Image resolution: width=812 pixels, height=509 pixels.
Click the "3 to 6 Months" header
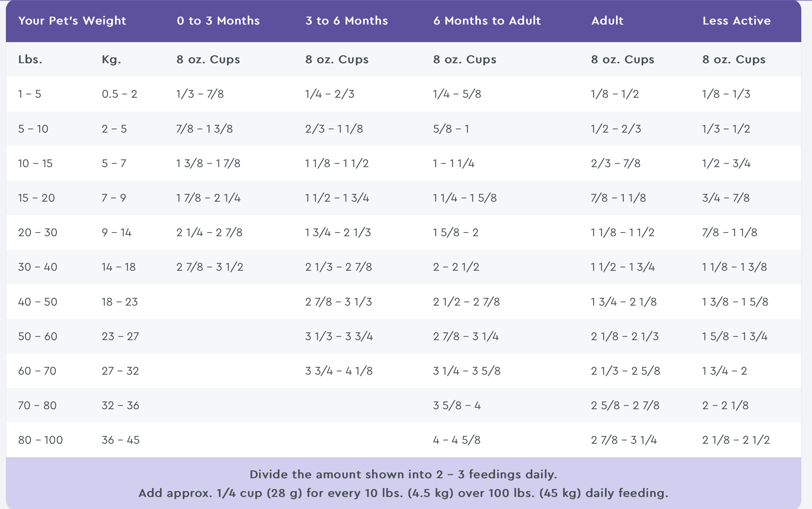pos(347,21)
